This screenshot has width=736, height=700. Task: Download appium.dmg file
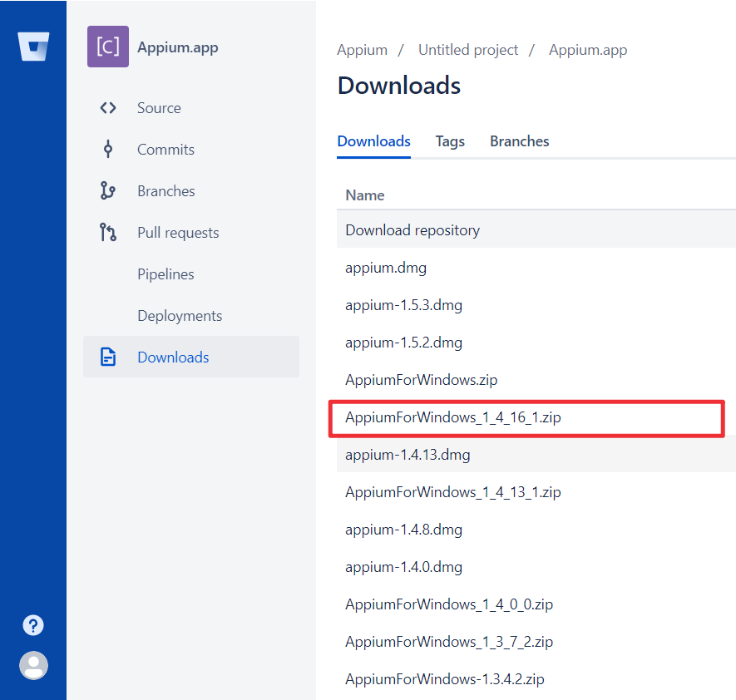point(386,268)
